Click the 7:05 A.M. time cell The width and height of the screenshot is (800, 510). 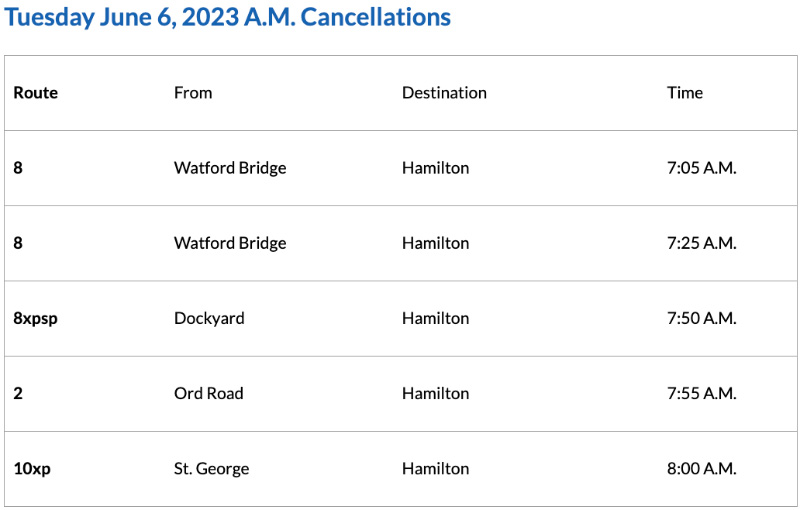[x=701, y=168]
